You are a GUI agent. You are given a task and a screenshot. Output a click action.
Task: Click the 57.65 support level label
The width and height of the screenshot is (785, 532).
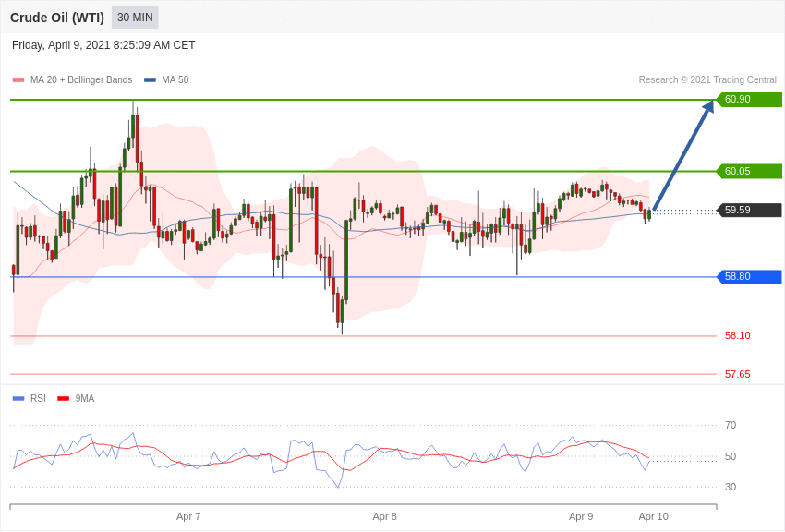click(737, 374)
